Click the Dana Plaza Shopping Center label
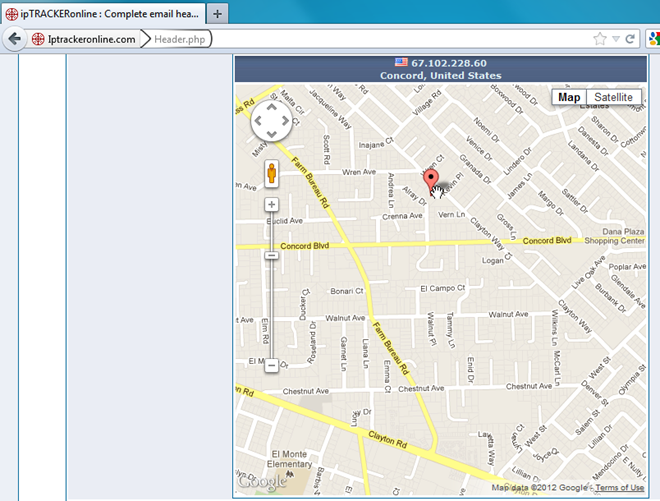Image resolution: width=660 pixels, height=501 pixels. tap(615, 236)
